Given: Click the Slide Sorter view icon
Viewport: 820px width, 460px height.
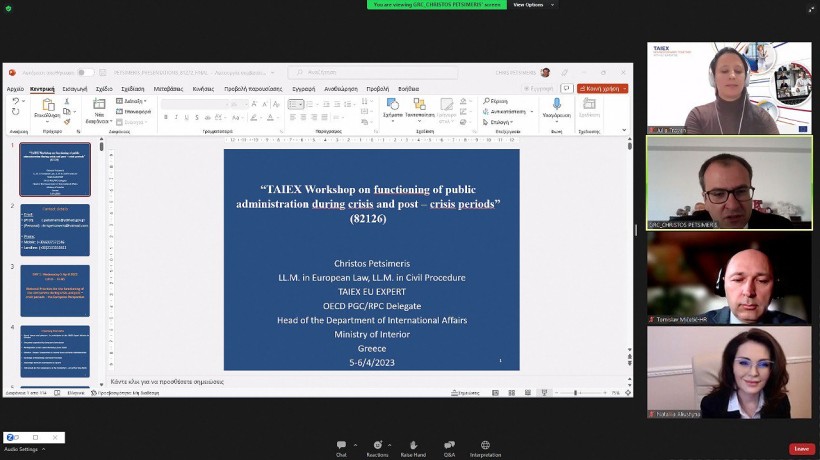Looking at the screenshot, I should (511, 393).
